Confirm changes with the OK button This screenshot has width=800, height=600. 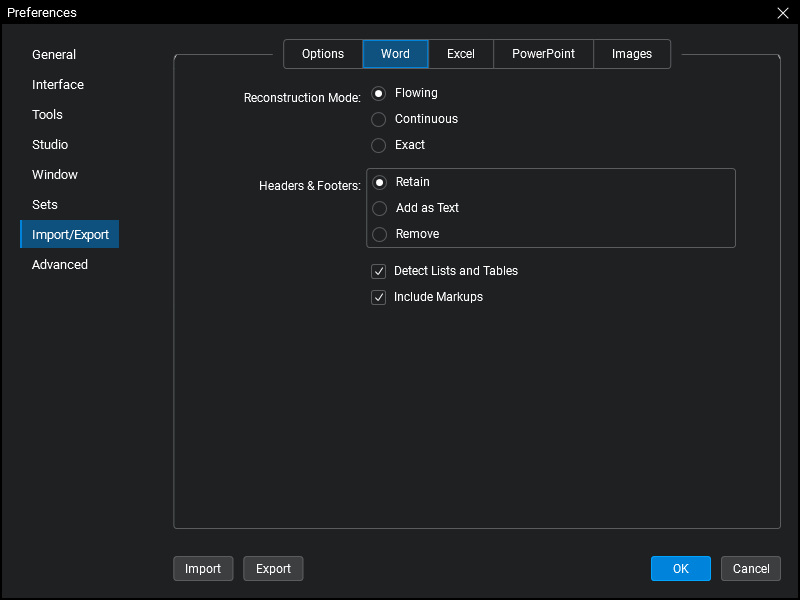680,569
